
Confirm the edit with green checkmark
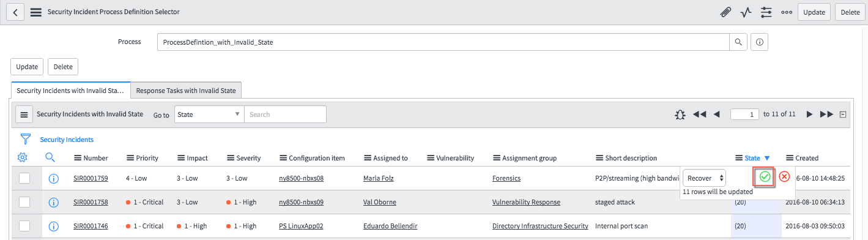(765, 177)
